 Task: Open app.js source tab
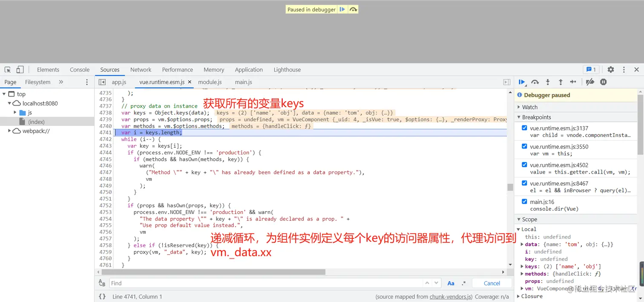[119, 82]
